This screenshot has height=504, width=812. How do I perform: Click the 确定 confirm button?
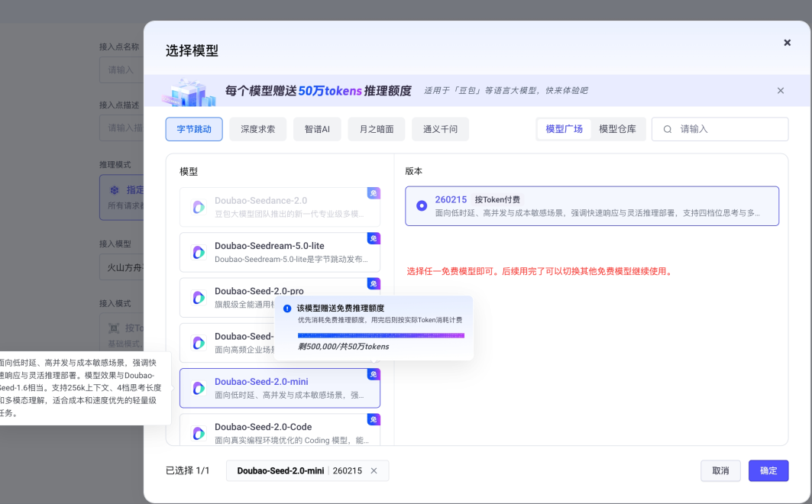tap(768, 470)
